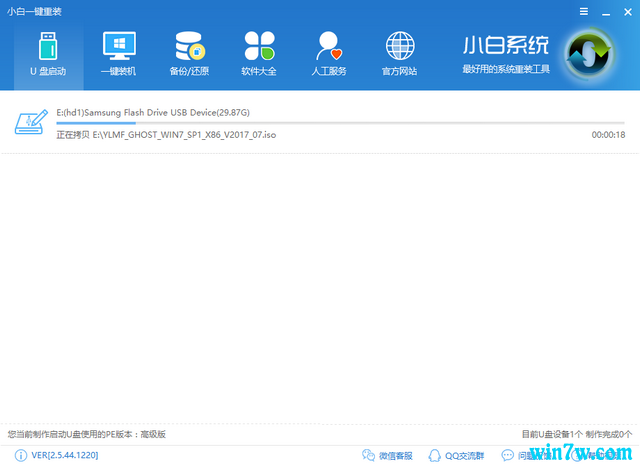This screenshot has width=640, height=466.
Task: Click the feedback chat bubble icon
Action: tap(507, 455)
